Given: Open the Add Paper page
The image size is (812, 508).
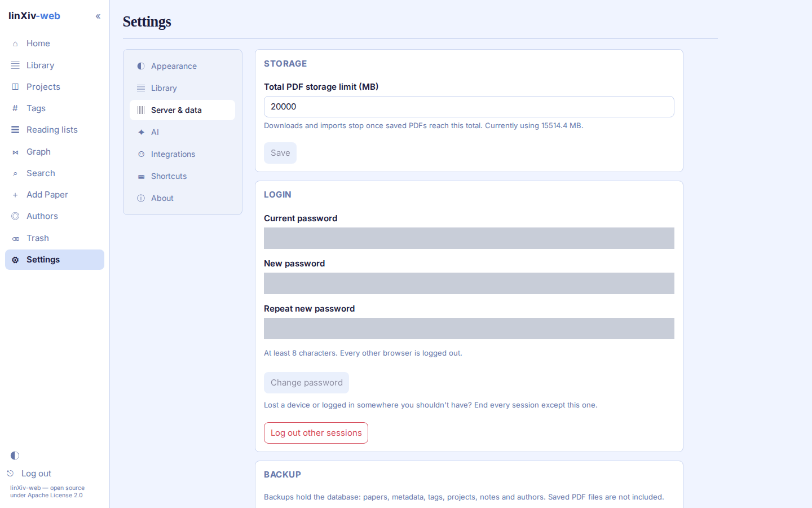Looking at the screenshot, I should tap(55, 195).
